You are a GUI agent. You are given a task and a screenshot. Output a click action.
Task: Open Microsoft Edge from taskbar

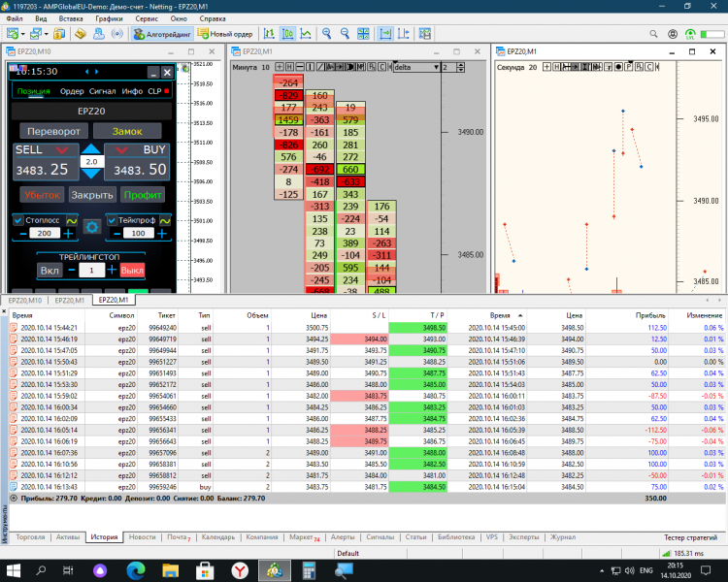(136, 570)
